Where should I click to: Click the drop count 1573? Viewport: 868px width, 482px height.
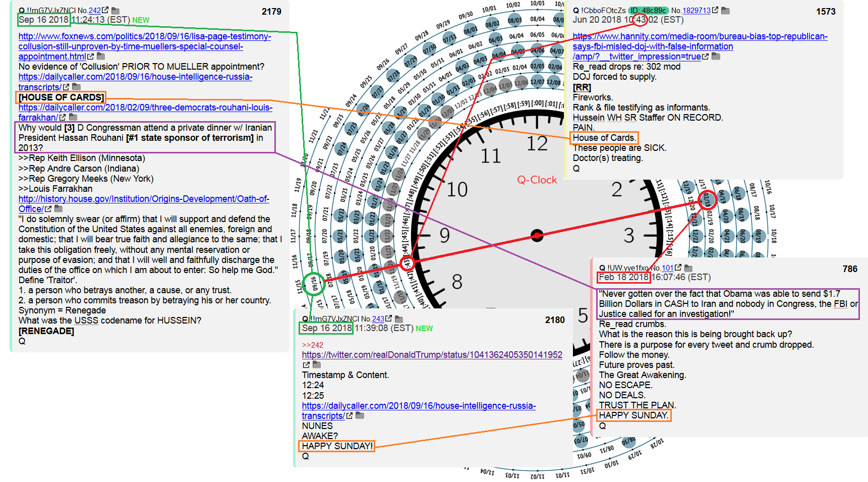(x=826, y=12)
